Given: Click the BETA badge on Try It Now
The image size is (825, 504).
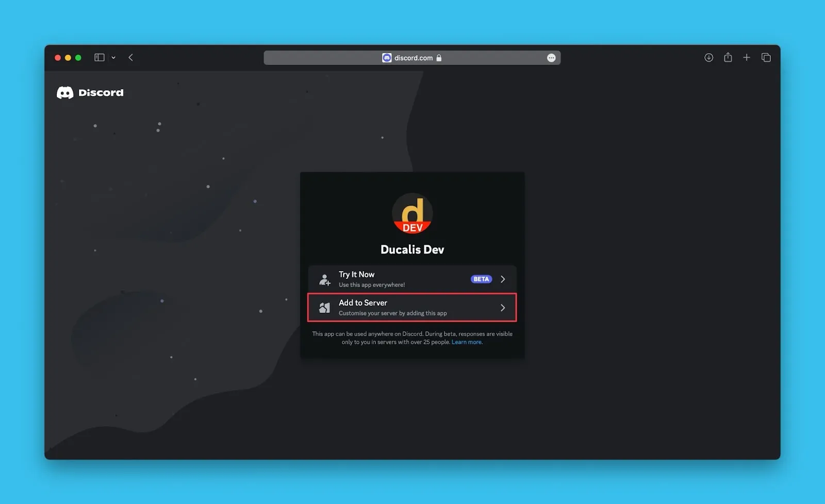Looking at the screenshot, I should coord(481,279).
